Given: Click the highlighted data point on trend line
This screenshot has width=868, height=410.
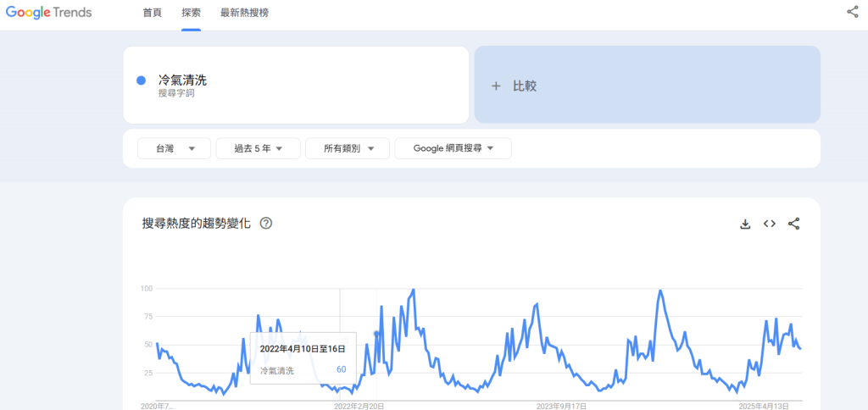Looking at the screenshot, I should tap(376, 334).
